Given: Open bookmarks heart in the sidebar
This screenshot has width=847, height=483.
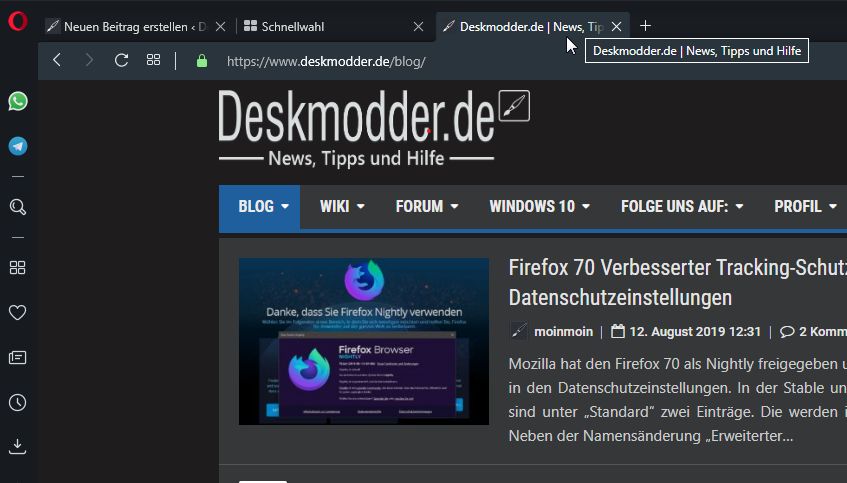Looking at the screenshot, I should (x=18, y=312).
